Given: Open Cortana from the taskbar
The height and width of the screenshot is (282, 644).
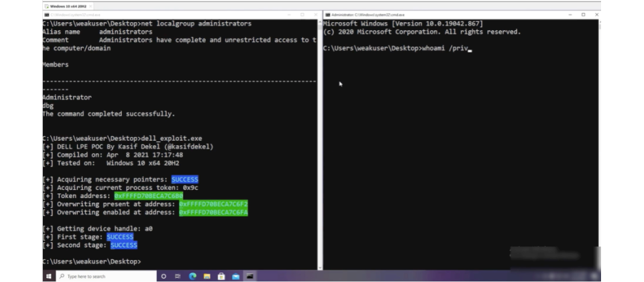Looking at the screenshot, I should pyautogui.click(x=164, y=276).
